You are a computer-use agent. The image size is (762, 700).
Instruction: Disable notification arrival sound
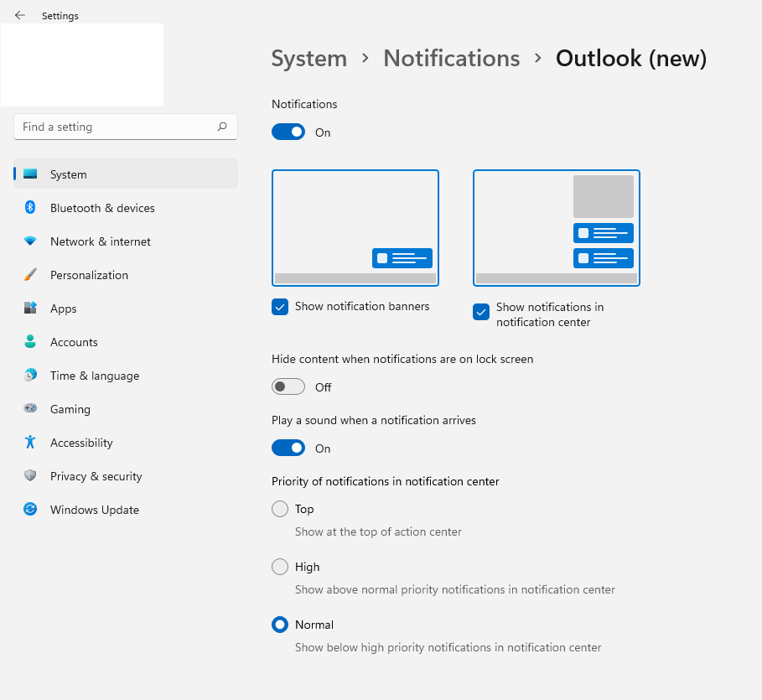[288, 448]
